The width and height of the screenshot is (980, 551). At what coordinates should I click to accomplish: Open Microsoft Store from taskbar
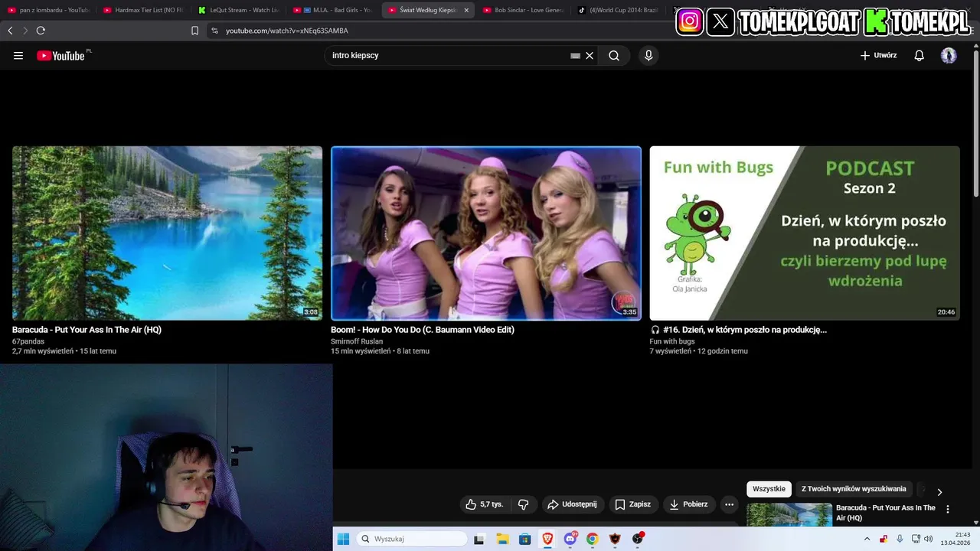(x=525, y=539)
